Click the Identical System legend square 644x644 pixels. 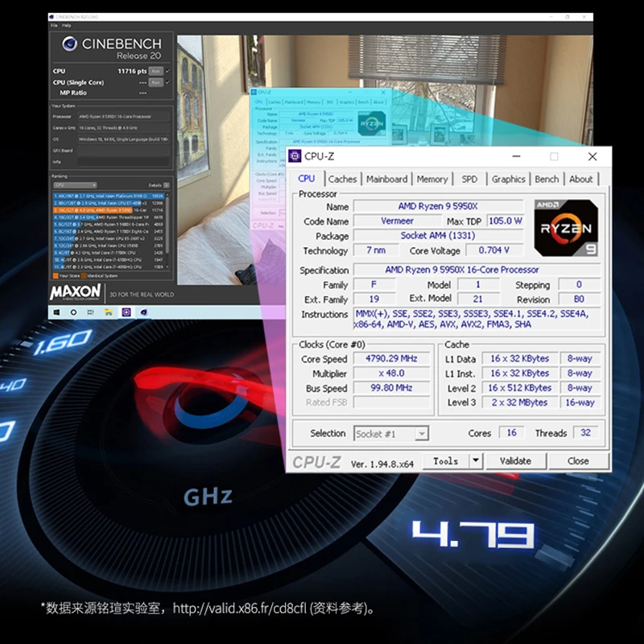84,276
